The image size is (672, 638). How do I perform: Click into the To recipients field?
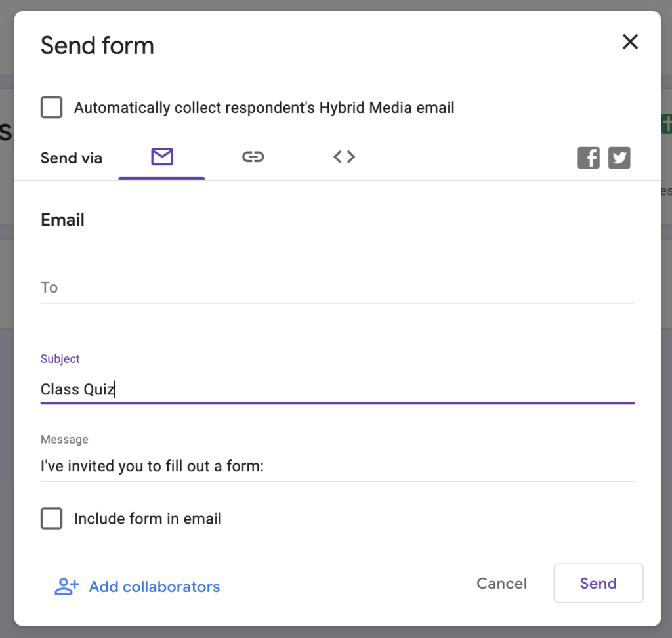[337, 287]
